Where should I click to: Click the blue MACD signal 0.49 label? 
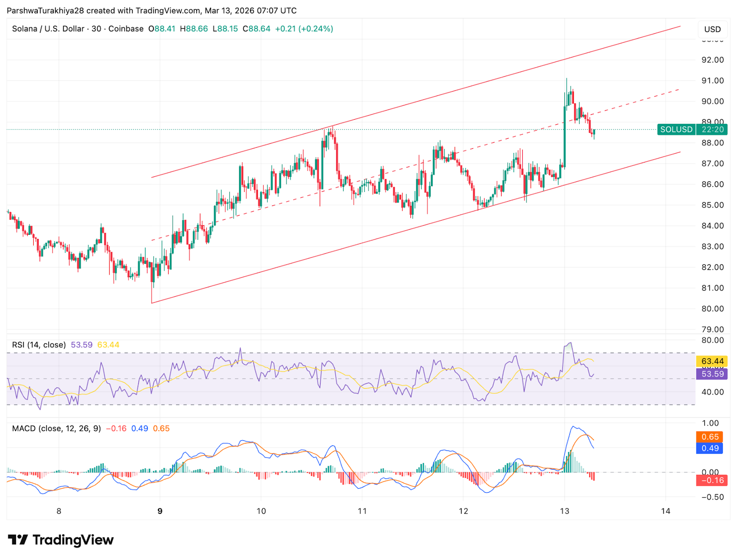tap(710, 449)
